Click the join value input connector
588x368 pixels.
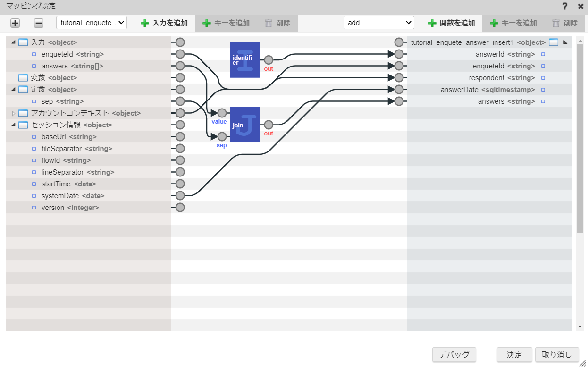pos(222,113)
